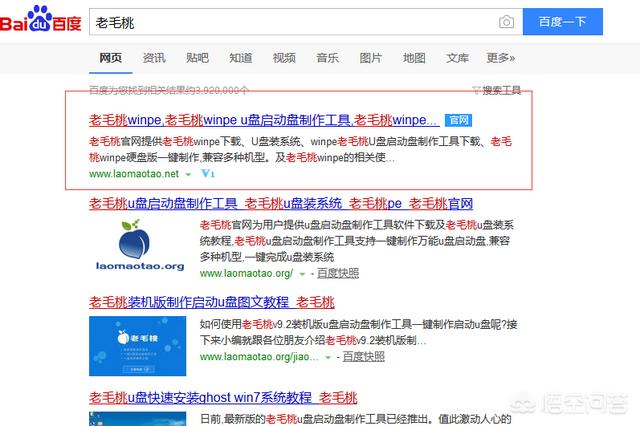Expand the arrow beside www.laomaotao.org/
Viewport: 640px width, 426px height.
302,274
